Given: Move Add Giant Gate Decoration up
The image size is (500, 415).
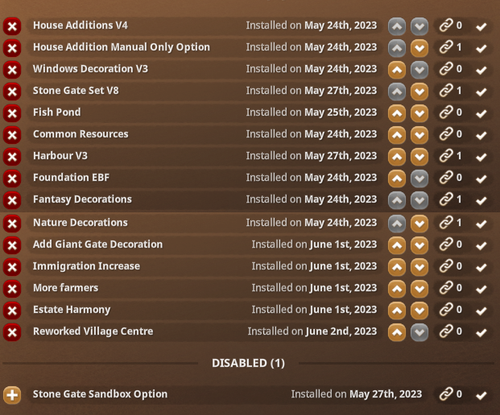Looking at the screenshot, I should point(397,245).
